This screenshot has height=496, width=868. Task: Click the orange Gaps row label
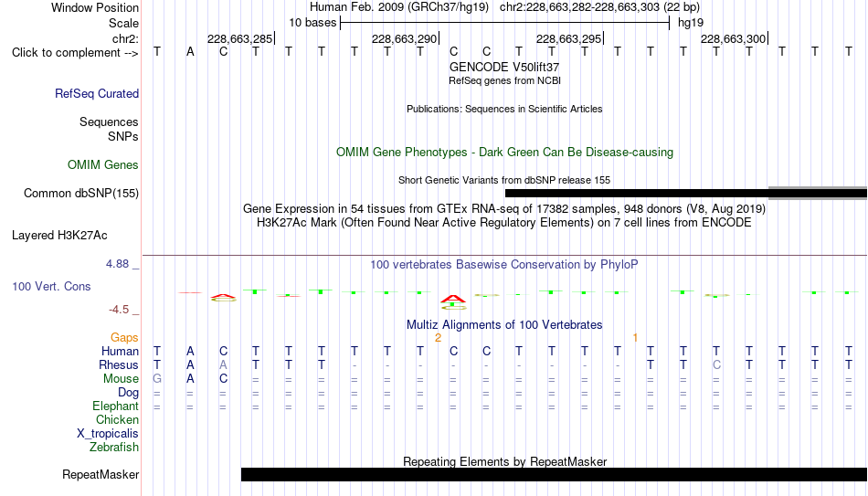pyautogui.click(x=124, y=338)
